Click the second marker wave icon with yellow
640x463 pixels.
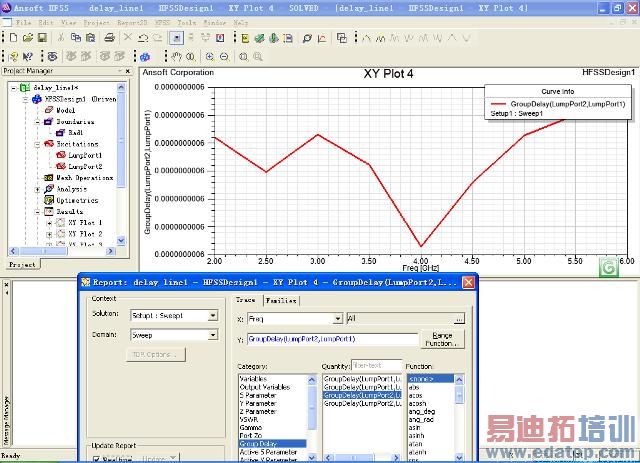[x=380, y=38]
